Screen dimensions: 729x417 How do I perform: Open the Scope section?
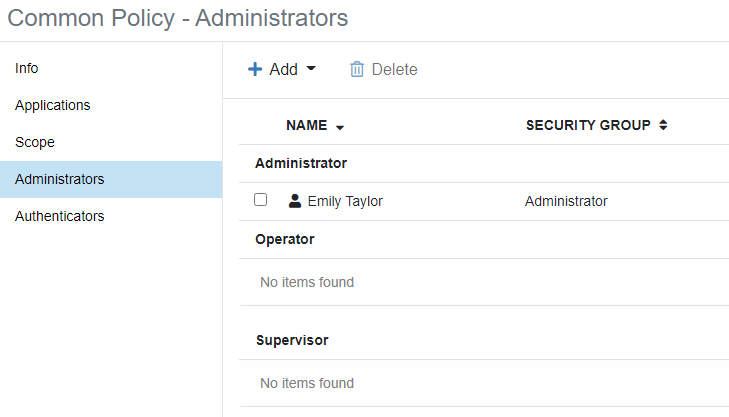[35, 142]
